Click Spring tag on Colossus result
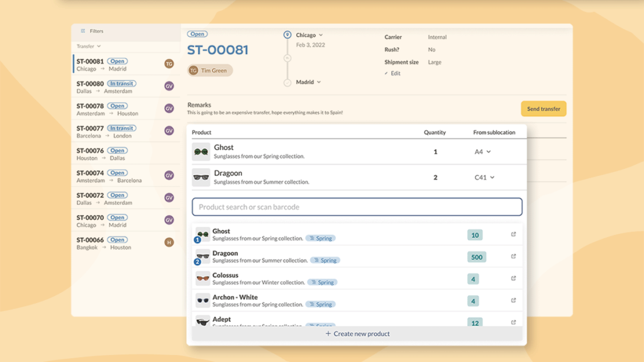 coord(323,282)
